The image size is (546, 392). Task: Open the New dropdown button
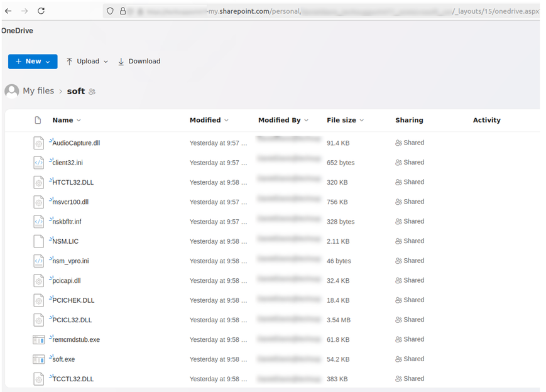pos(33,62)
